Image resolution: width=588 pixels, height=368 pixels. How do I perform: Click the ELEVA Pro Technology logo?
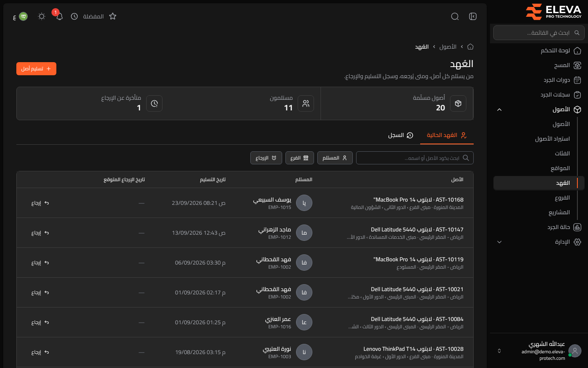pyautogui.click(x=553, y=11)
